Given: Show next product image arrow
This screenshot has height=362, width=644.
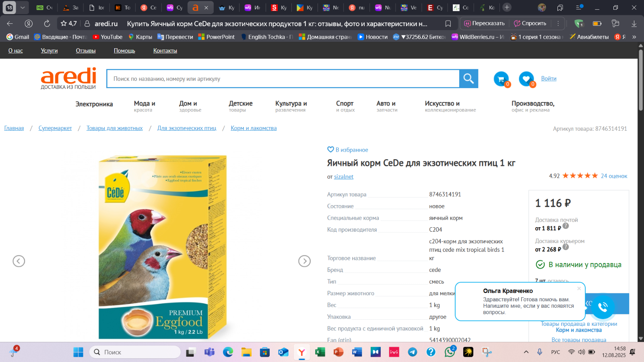Looking at the screenshot, I should click(x=304, y=261).
